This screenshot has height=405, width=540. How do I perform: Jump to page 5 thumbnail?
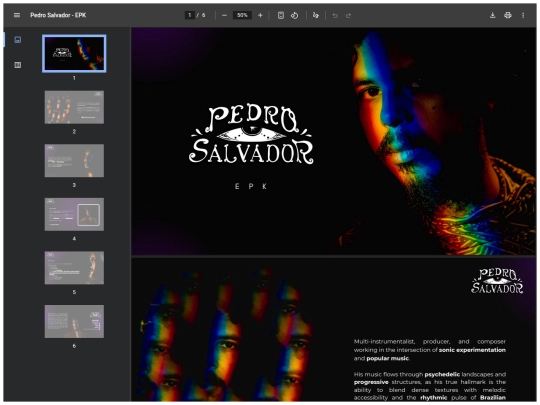[x=74, y=268]
